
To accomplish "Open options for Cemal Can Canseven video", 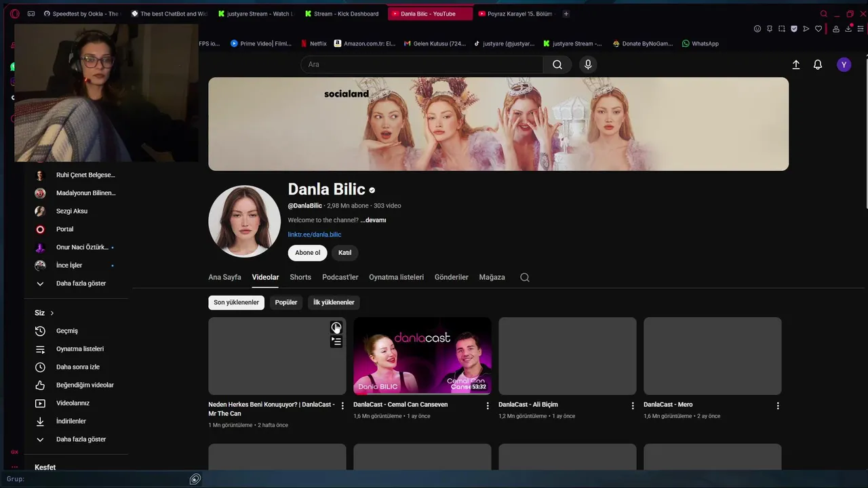I will click(x=488, y=405).
